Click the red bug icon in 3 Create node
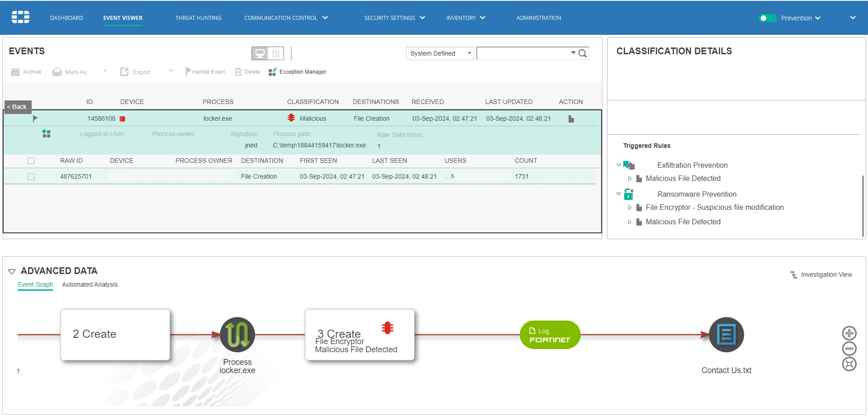 (x=387, y=328)
